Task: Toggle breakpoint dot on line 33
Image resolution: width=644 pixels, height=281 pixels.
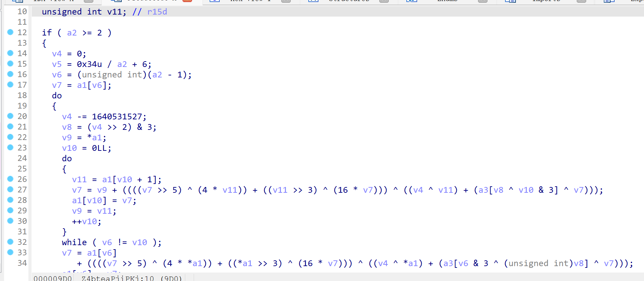Action: point(10,252)
